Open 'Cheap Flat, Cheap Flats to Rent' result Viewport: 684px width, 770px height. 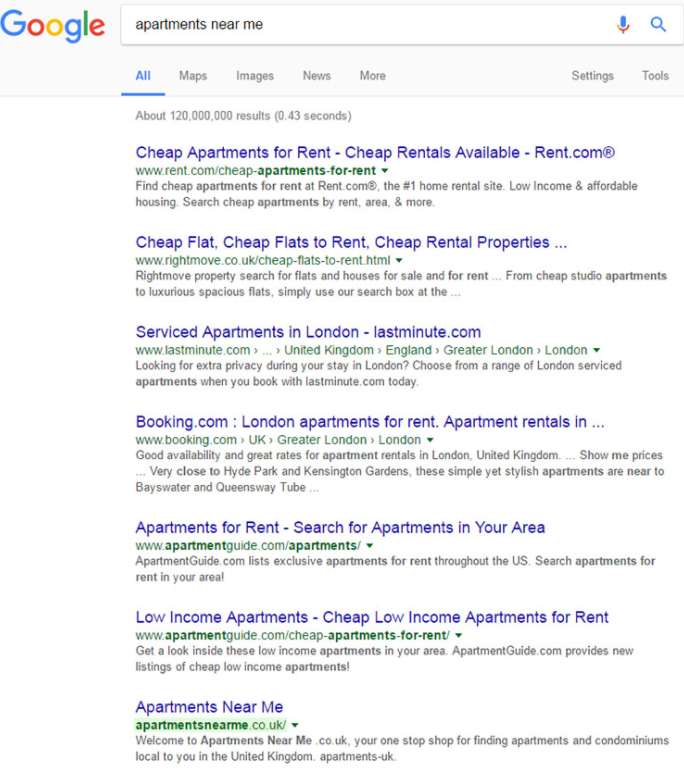pyautogui.click(x=352, y=242)
